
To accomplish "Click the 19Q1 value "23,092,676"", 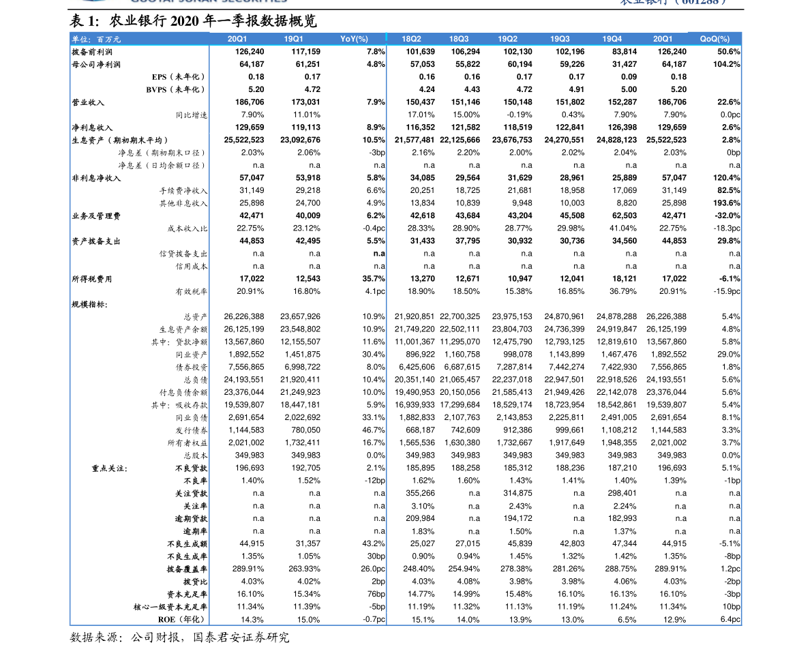I will pos(301,140).
